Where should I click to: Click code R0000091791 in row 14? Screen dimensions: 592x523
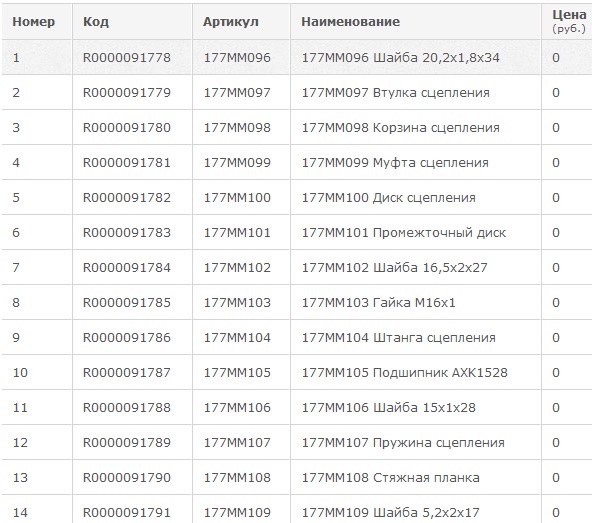pos(127,513)
